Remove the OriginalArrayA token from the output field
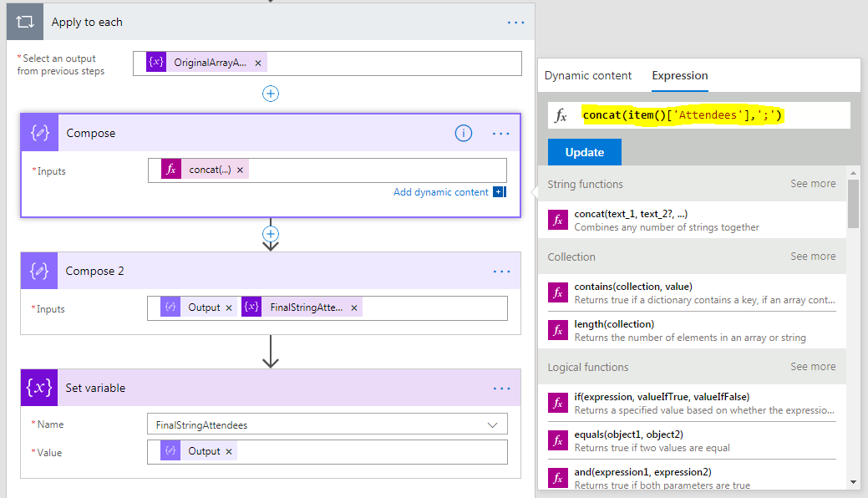This screenshot has width=868, height=498. [x=258, y=62]
